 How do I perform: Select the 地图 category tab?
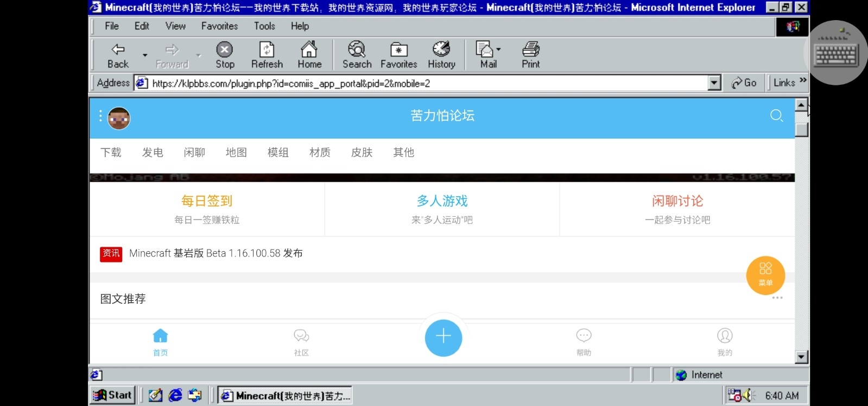point(236,153)
